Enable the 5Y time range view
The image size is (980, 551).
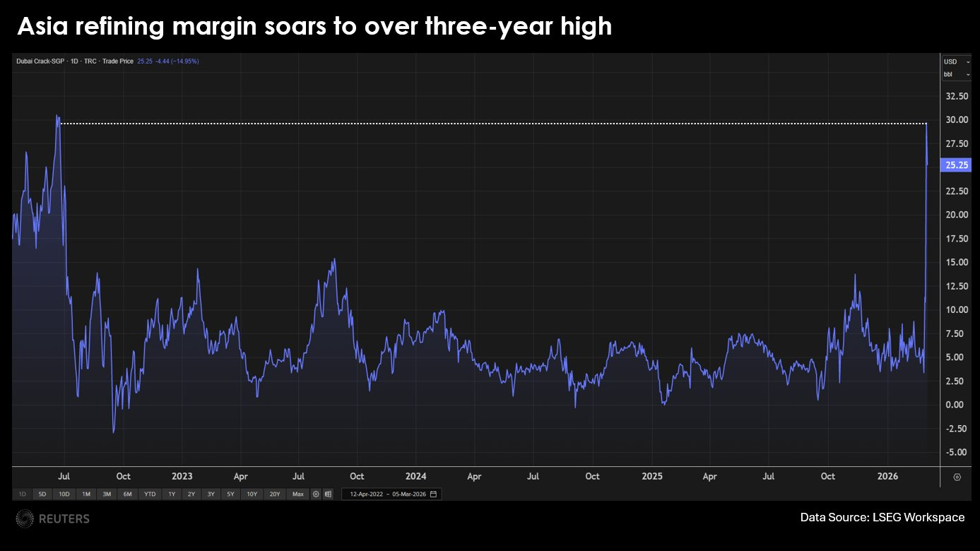230,494
